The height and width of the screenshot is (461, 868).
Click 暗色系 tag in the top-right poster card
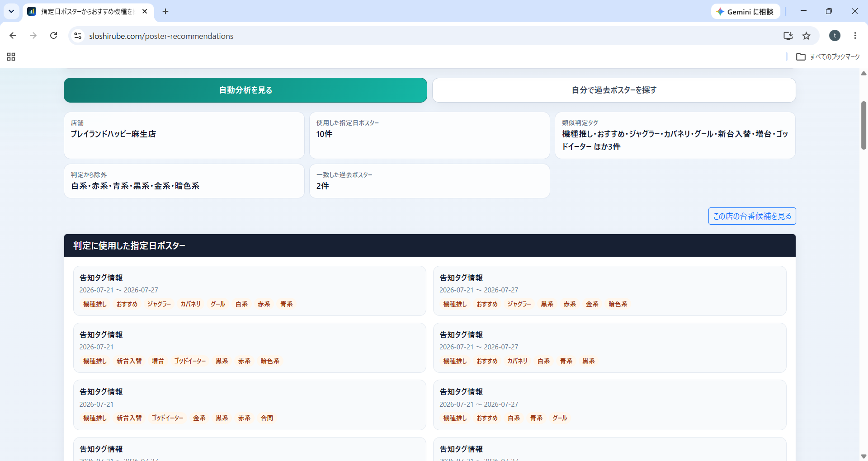click(618, 304)
